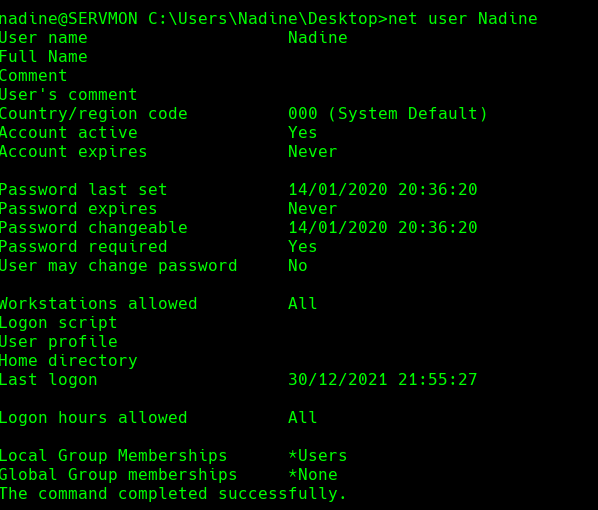This screenshot has height=510, width=598.
Task: Click the 'Password changeable' label
Action: click(93, 228)
